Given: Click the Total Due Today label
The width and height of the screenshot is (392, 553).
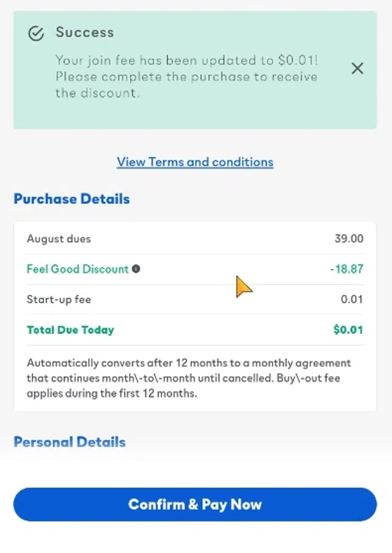Looking at the screenshot, I should pos(70,330).
